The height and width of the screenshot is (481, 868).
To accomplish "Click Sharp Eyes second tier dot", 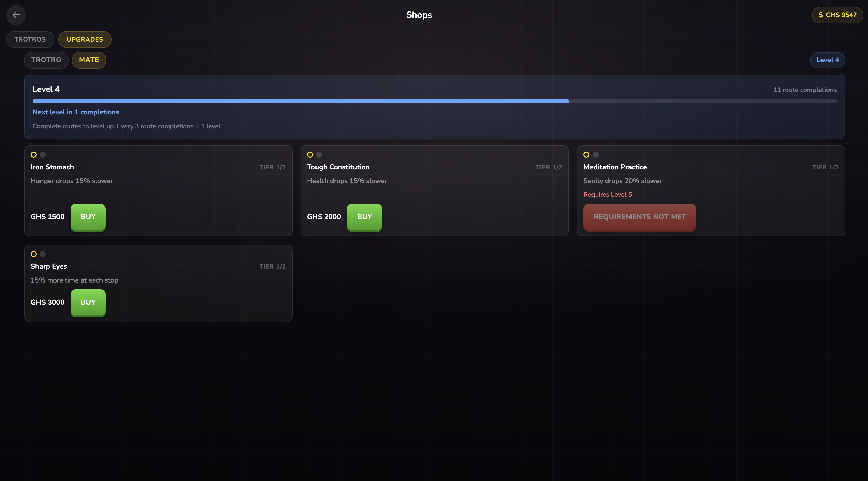I will [43, 254].
